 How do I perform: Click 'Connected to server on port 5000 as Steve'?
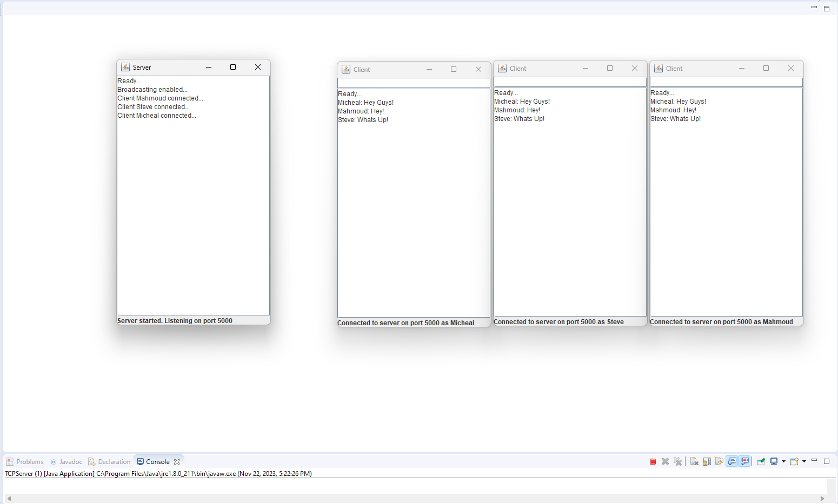(558, 322)
